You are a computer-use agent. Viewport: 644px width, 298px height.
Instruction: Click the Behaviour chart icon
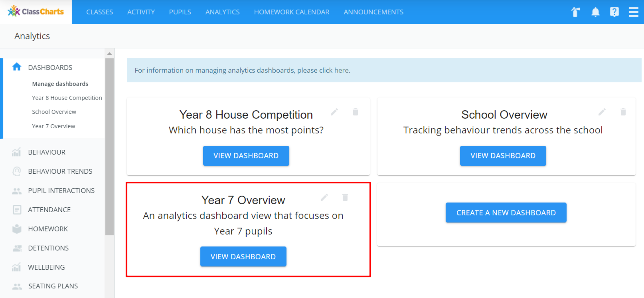[16, 152]
